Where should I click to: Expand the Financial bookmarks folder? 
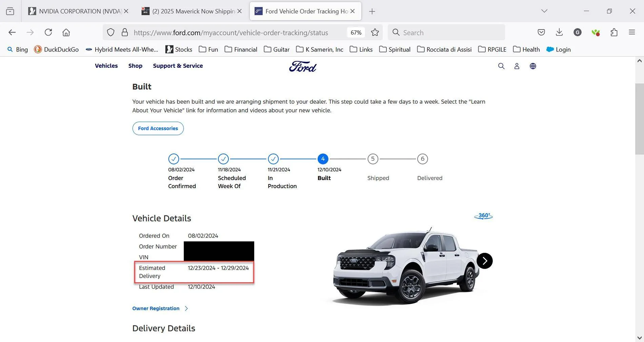(x=241, y=49)
